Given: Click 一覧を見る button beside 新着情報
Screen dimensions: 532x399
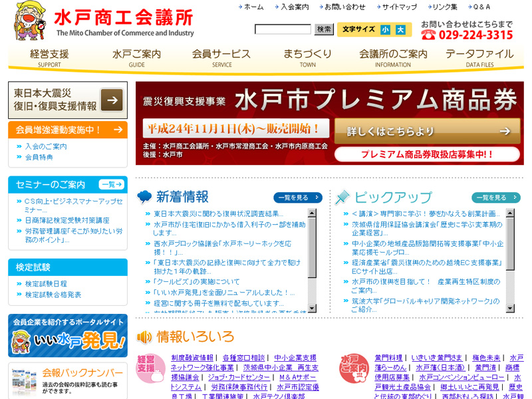Looking at the screenshot, I should [298, 198].
